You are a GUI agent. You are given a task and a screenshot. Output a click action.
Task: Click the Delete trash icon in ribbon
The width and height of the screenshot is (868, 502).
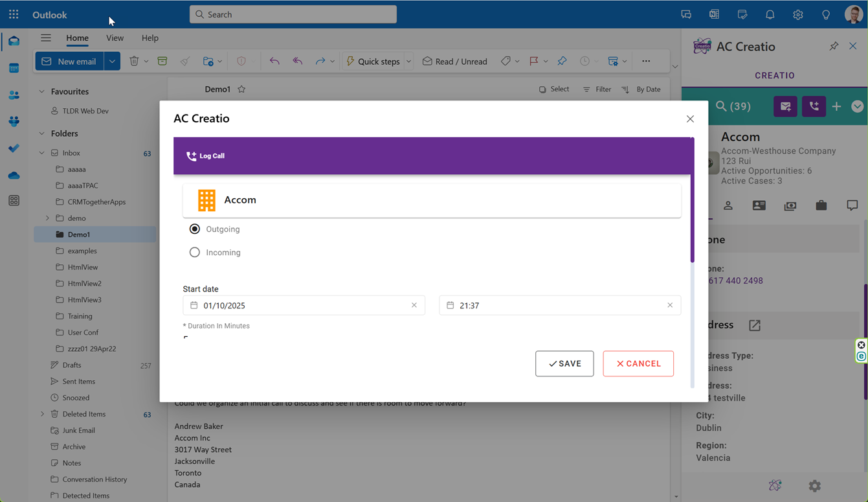point(134,61)
